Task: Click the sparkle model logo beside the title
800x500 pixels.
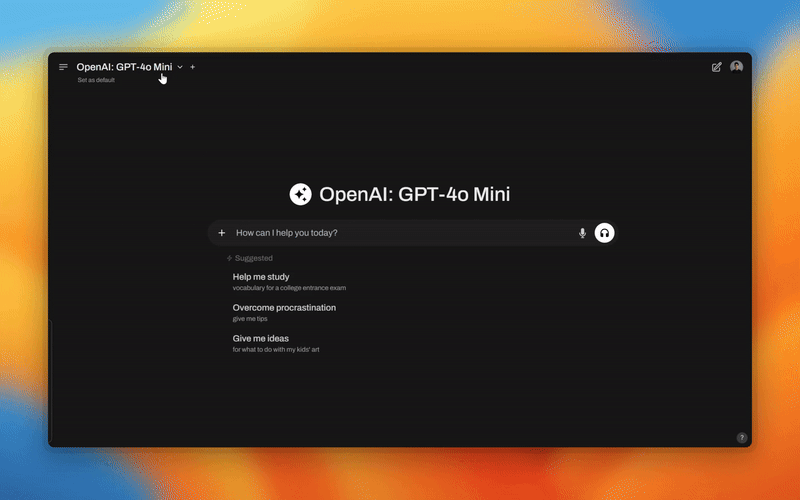Action: coord(301,194)
